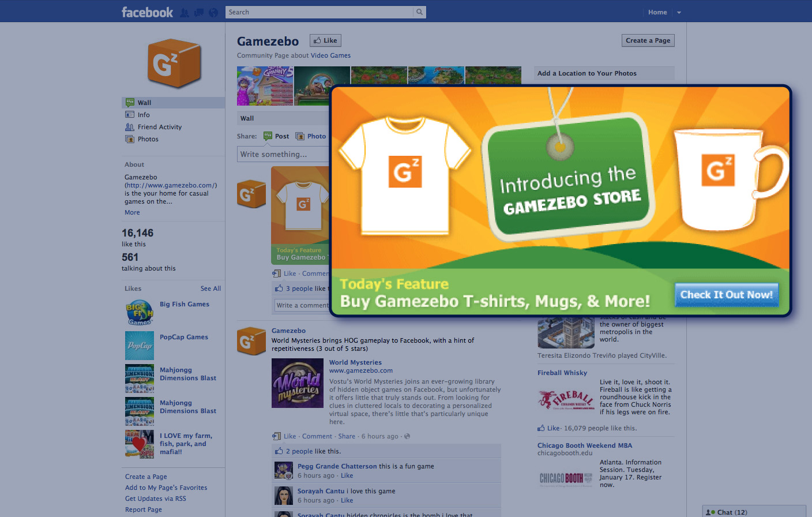The height and width of the screenshot is (517, 812).
Task: Open friend requests icon in the top bar
Action: tap(185, 12)
